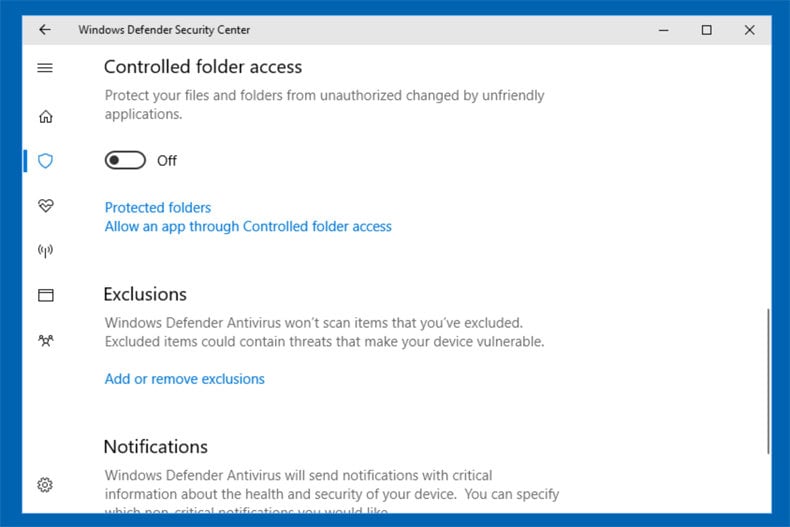790x527 pixels.
Task: Click the Notifications heading
Action: 156,447
